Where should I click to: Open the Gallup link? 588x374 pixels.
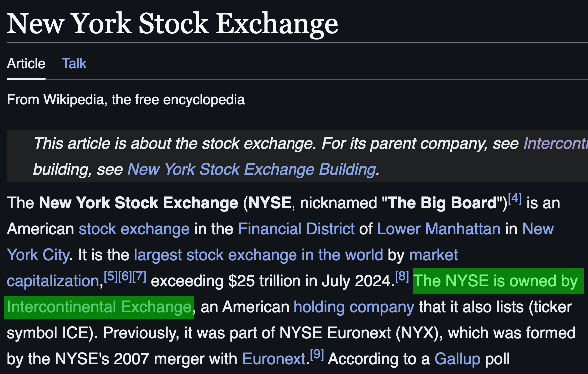[457, 359]
